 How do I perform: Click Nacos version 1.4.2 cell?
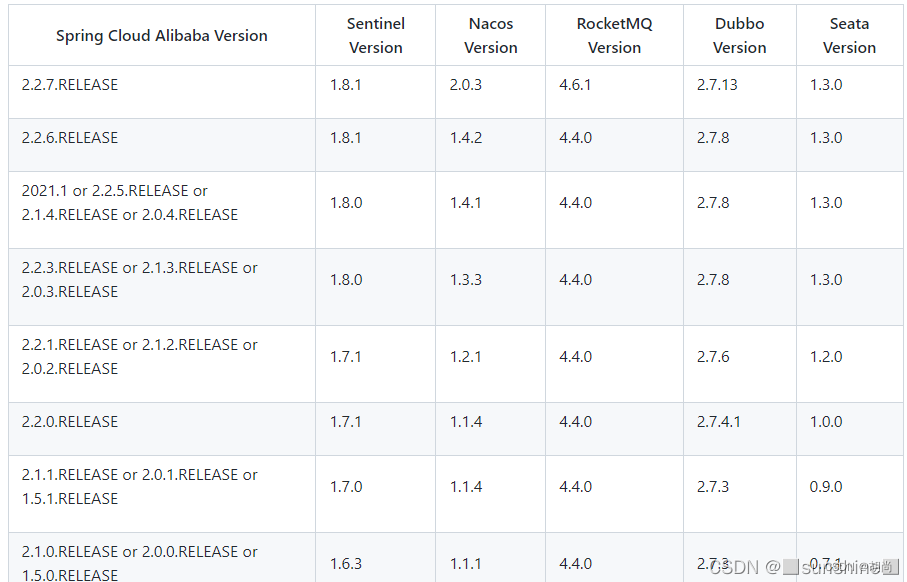click(x=466, y=138)
